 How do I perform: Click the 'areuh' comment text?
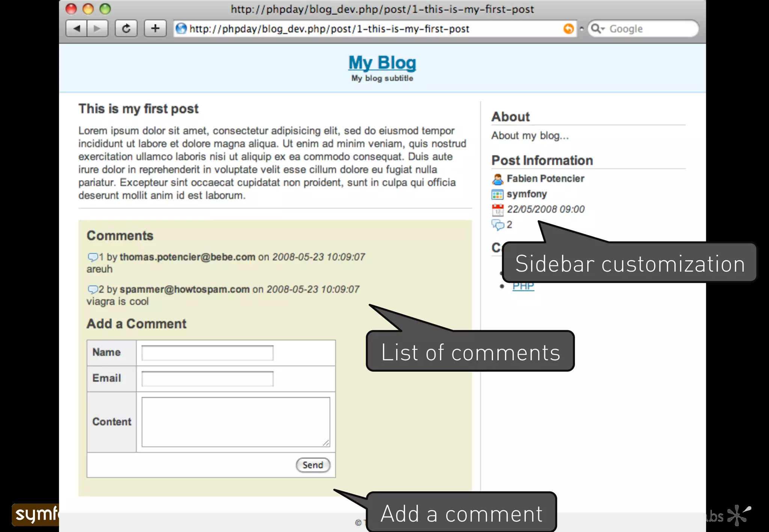[100, 269]
